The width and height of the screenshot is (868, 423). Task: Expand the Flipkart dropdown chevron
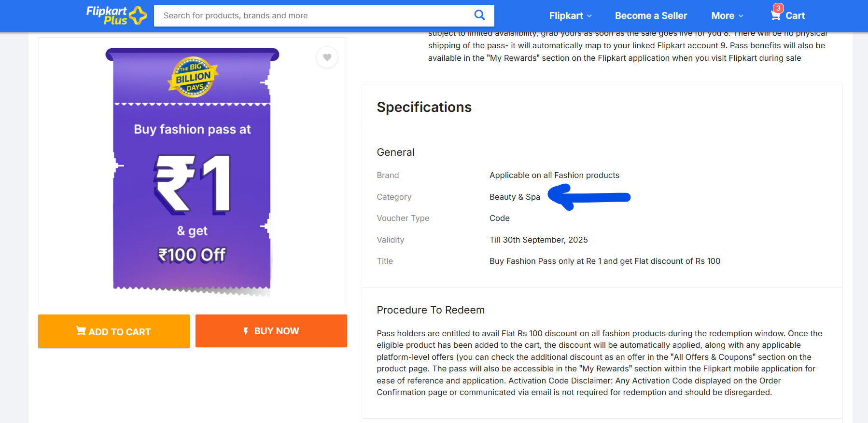pos(589,16)
